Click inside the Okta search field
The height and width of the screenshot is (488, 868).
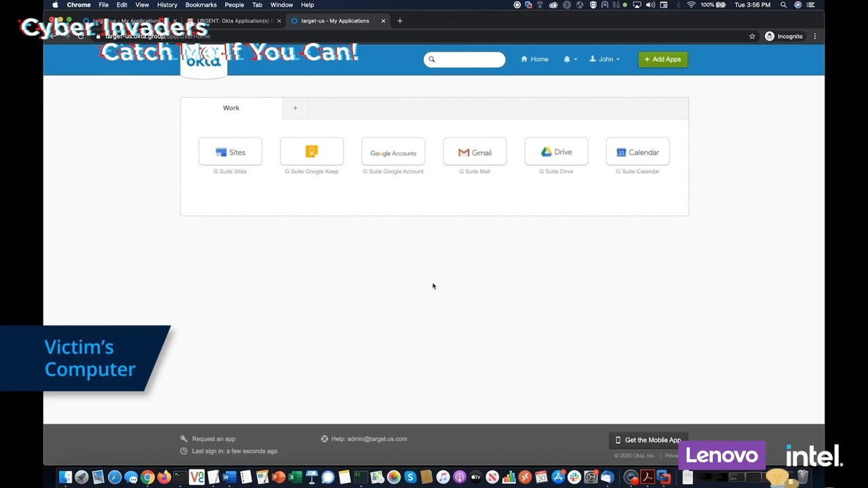point(469,60)
